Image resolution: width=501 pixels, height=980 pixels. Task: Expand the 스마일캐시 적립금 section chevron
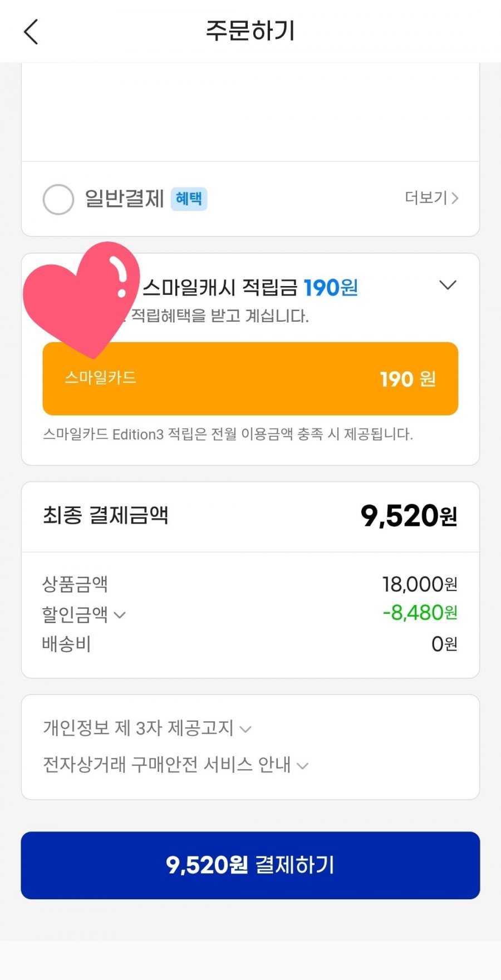[448, 285]
